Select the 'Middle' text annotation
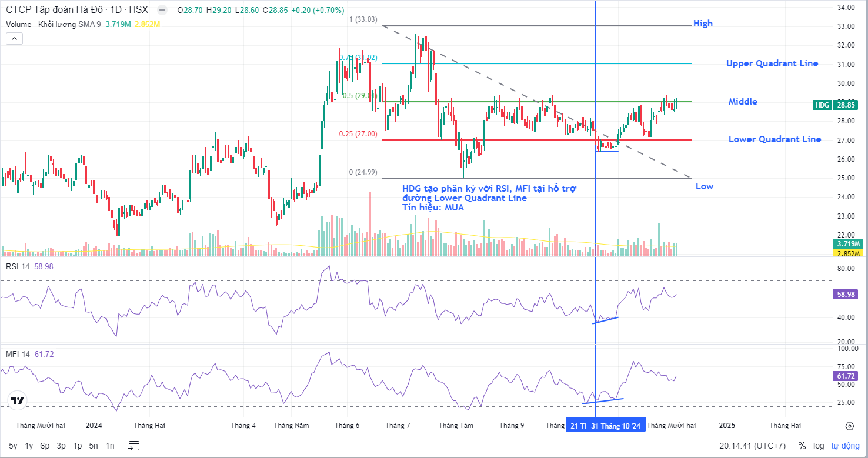The height and width of the screenshot is (458, 868). pyautogui.click(x=743, y=102)
